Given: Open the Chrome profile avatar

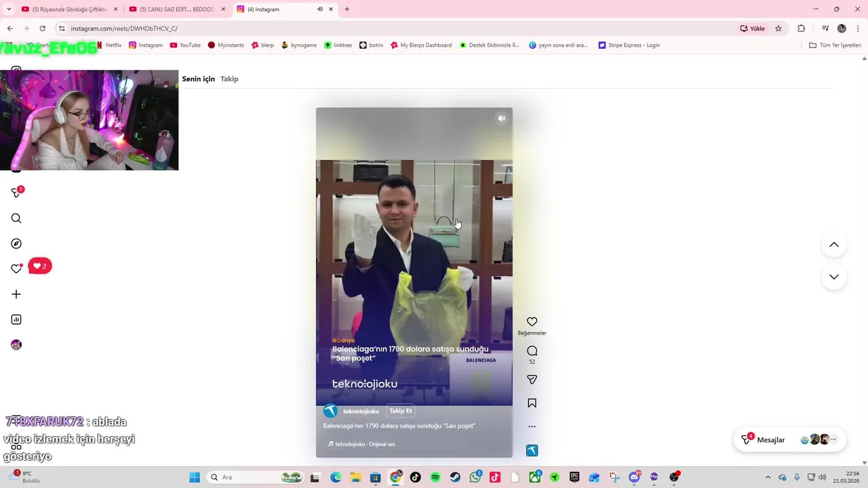Looking at the screenshot, I should [842, 28].
